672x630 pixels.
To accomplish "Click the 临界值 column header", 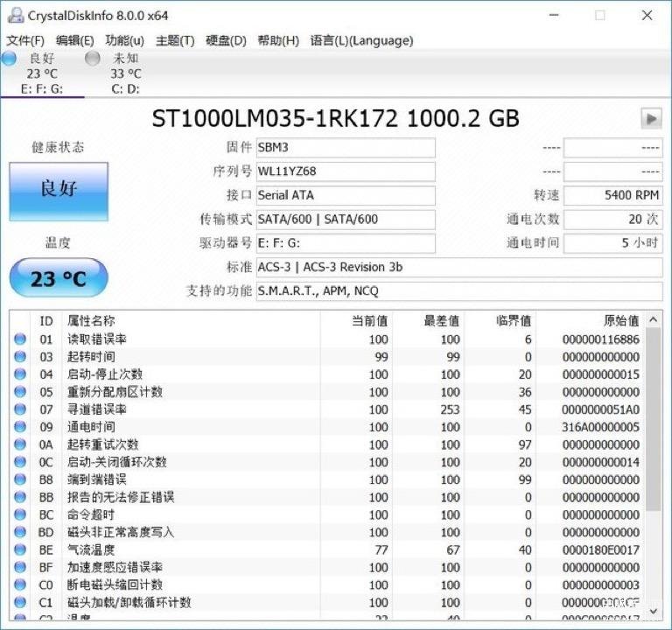I will tap(500, 321).
